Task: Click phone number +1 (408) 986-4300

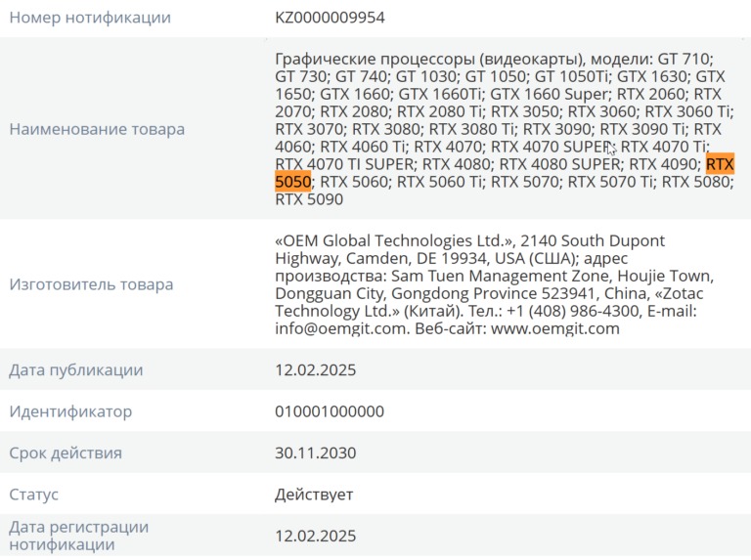Action: [x=572, y=311]
